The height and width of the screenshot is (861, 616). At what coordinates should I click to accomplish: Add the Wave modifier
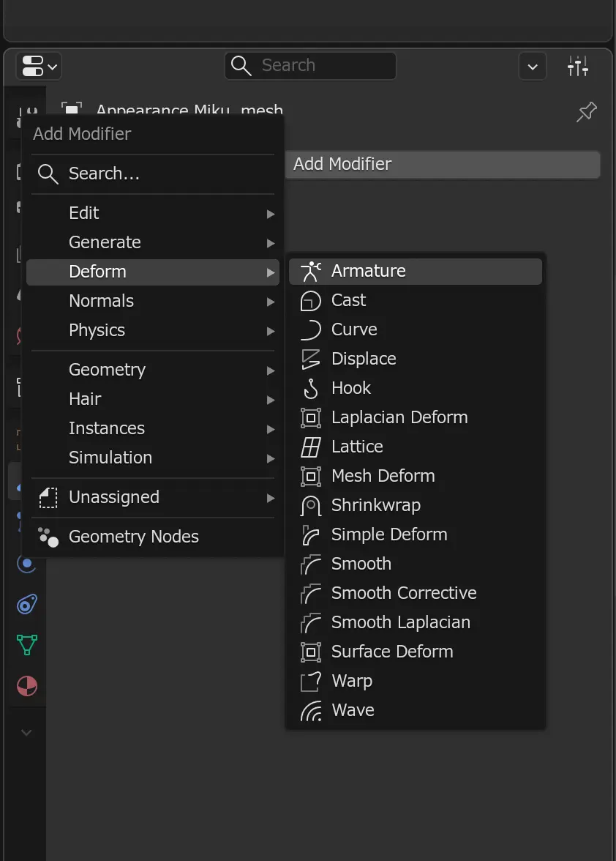[x=416, y=710]
